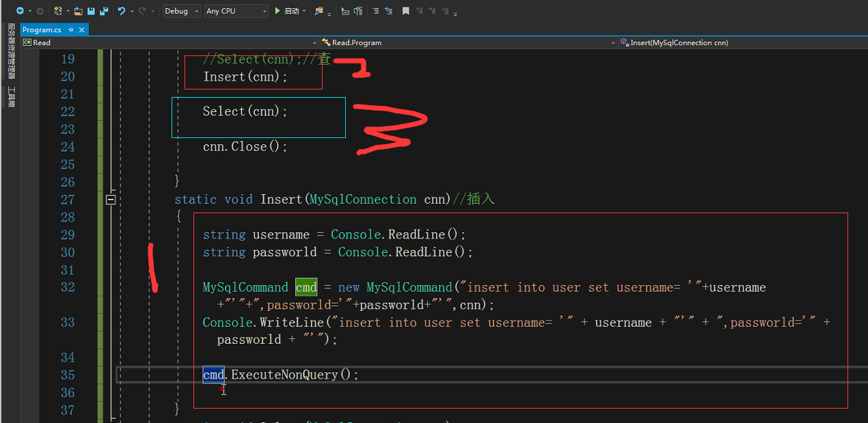868x423 pixels.
Task: Open the Undo history dropdown arrow
Action: pyautogui.click(x=132, y=11)
